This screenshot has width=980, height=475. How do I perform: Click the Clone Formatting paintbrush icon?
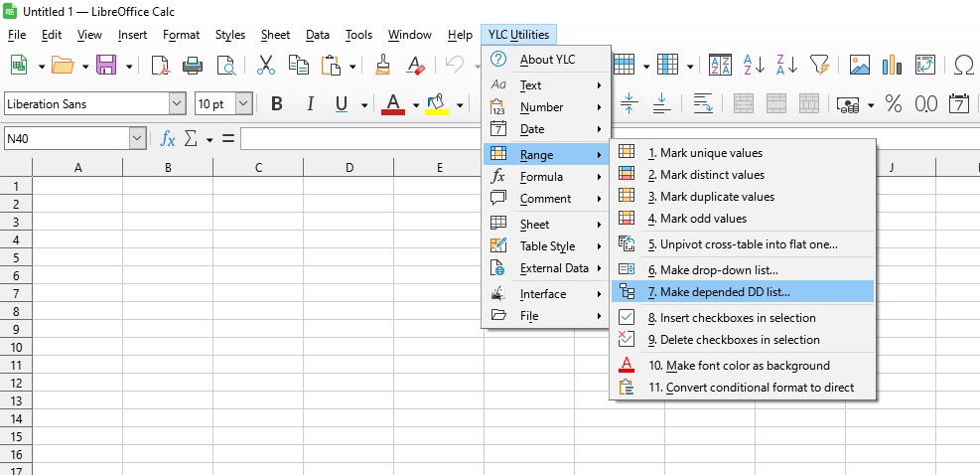tap(383, 66)
